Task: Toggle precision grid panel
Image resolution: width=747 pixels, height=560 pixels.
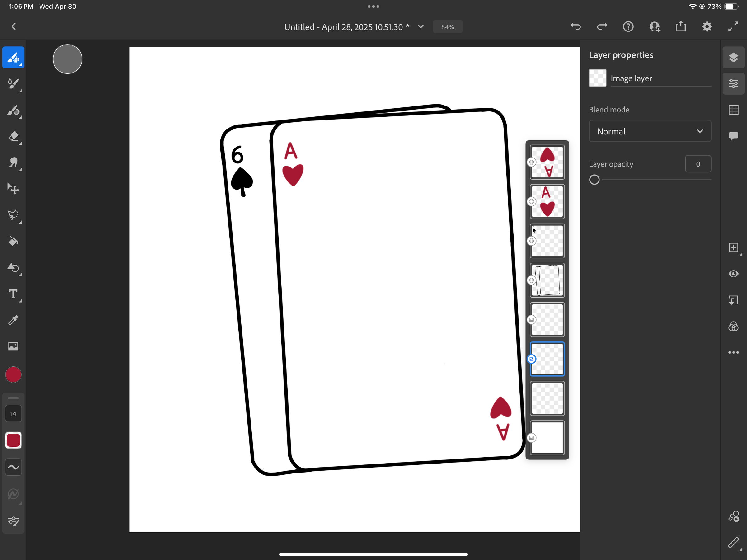Action: 734,110
